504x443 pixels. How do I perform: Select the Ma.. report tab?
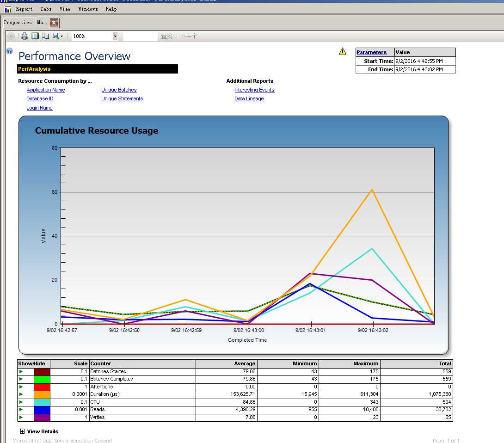[42, 23]
